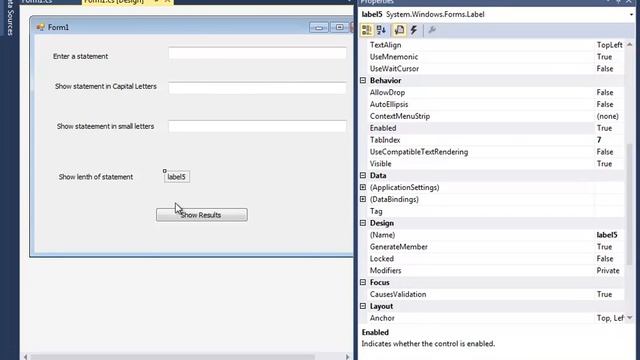Screen dimensions: 640x360
Task: Click the Properties grid scroll up arrow
Action: [629, 44]
